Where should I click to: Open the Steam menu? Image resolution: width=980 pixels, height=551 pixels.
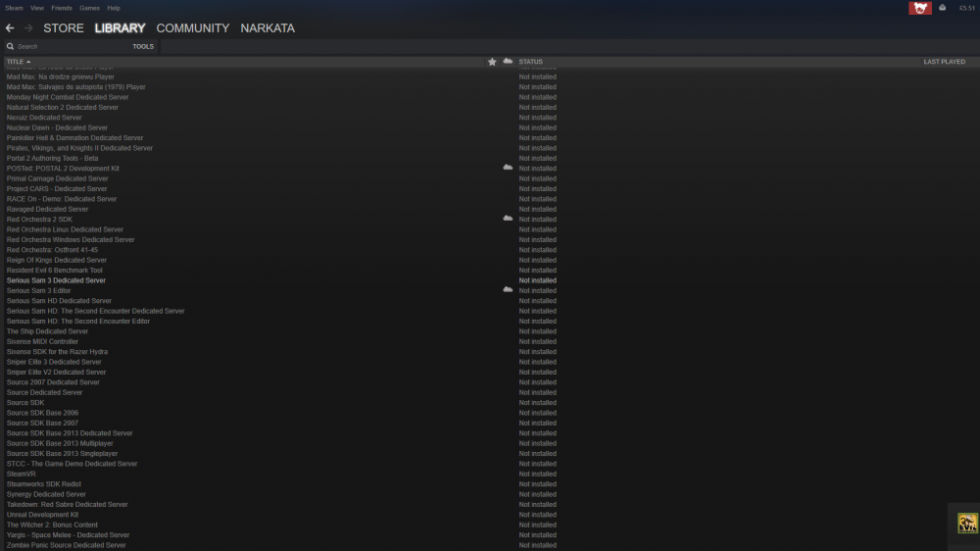(x=14, y=8)
